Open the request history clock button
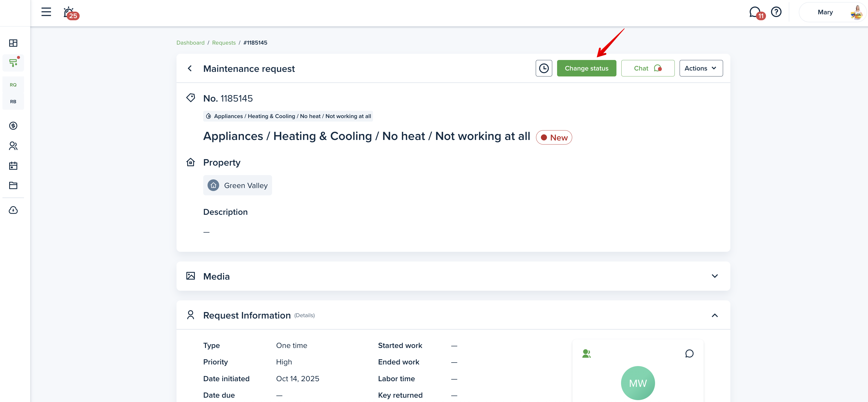 pyautogui.click(x=544, y=68)
